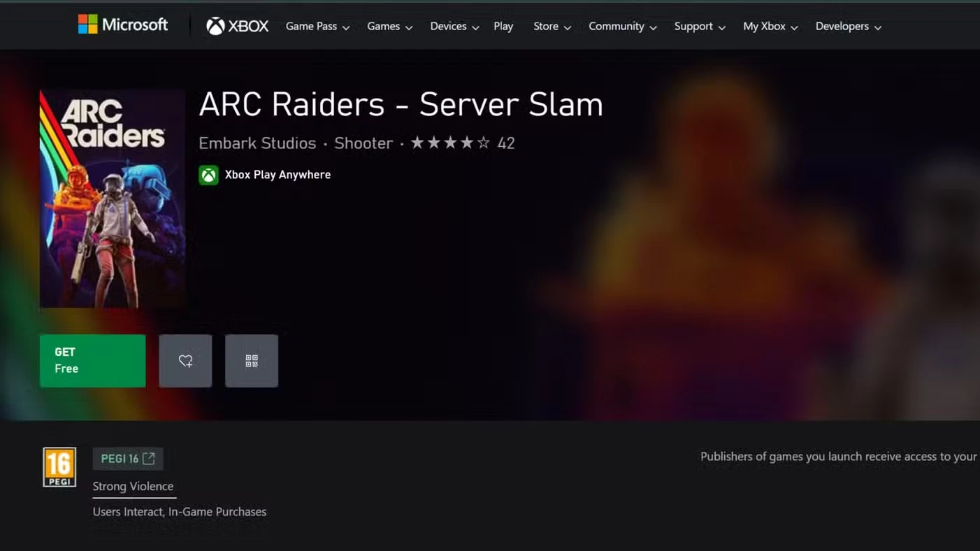This screenshot has width=980, height=551.
Task: Open the Devices dropdown menu
Action: pyautogui.click(x=455, y=27)
